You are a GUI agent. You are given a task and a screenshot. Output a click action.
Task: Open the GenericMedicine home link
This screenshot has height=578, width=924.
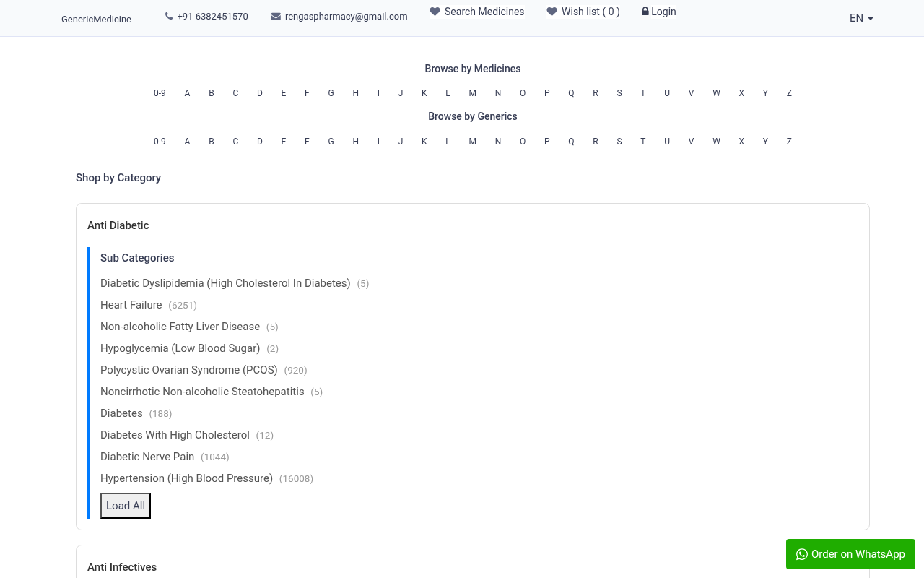pyautogui.click(x=96, y=19)
